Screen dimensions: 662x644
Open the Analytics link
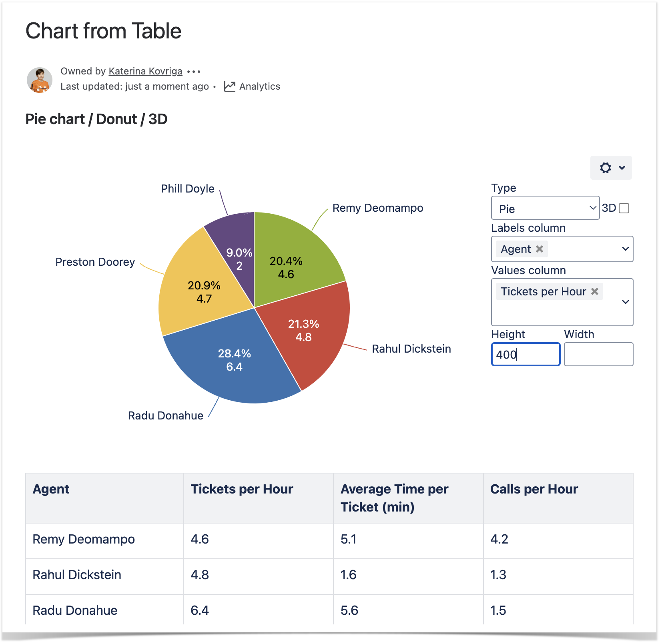260,86
